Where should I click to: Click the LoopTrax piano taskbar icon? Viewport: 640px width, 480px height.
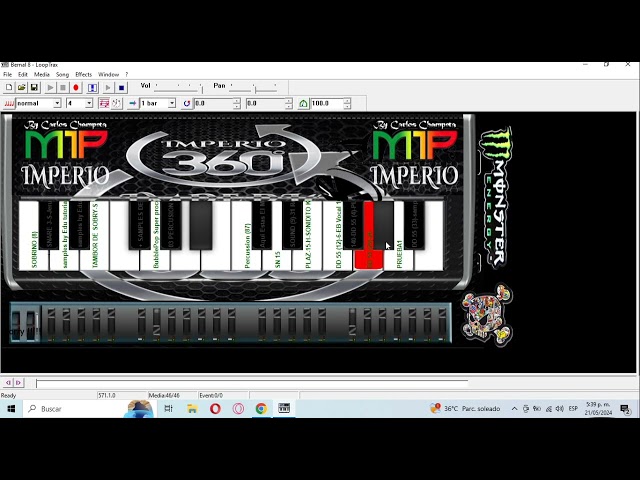click(x=284, y=409)
